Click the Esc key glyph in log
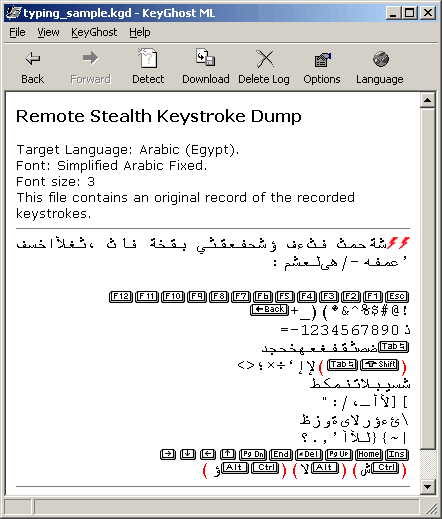442x519 pixels. [397, 296]
